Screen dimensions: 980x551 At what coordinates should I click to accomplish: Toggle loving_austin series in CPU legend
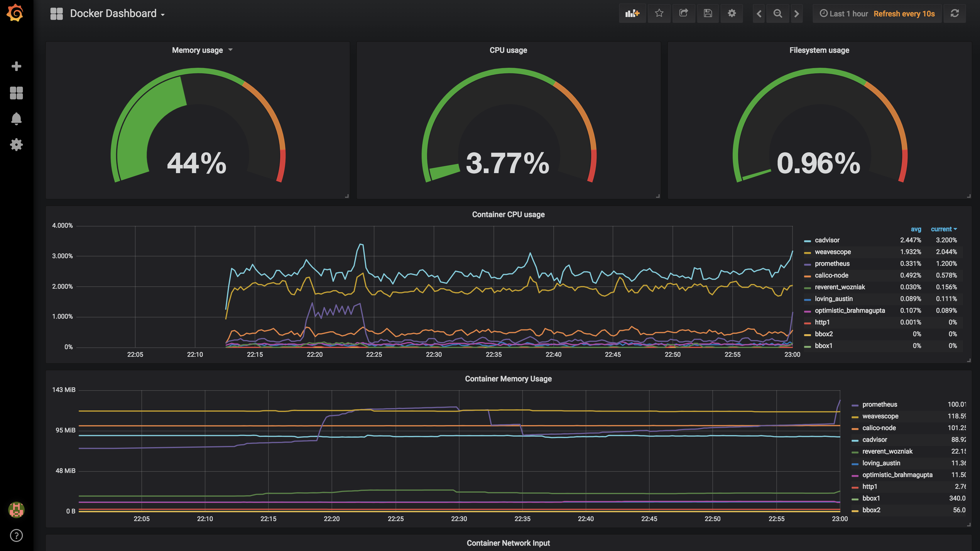pos(834,299)
